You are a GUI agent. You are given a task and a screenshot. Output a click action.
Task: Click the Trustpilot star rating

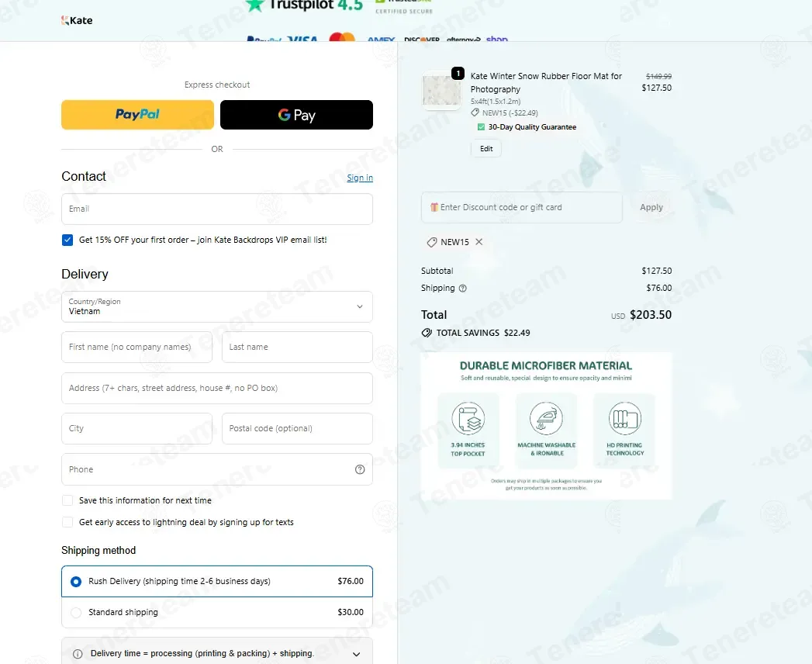[x=304, y=5]
